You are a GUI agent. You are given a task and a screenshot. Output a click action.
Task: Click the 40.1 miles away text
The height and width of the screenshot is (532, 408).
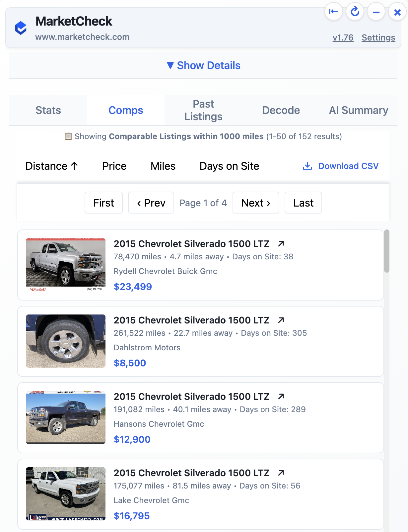click(202, 409)
